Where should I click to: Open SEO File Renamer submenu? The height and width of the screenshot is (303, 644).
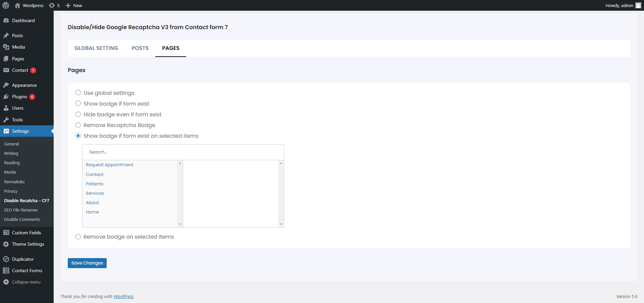(x=21, y=210)
